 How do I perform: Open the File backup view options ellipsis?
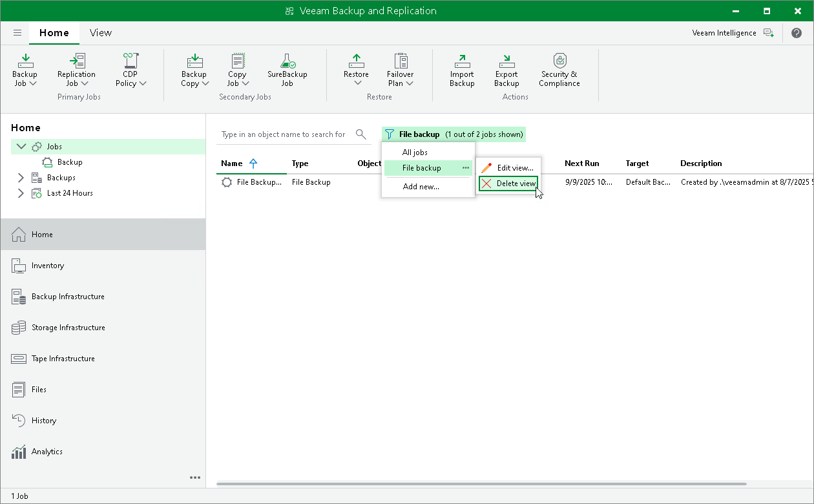point(466,168)
